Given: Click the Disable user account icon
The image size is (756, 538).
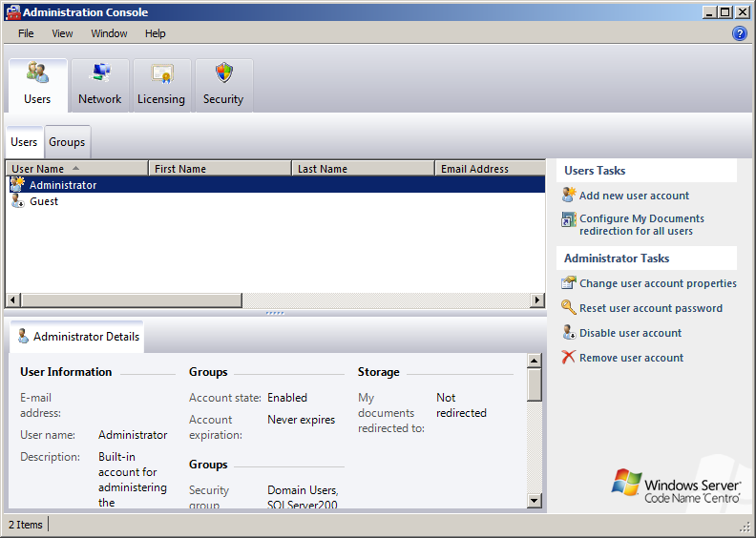Looking at the screenshot, I should [569, 332].
